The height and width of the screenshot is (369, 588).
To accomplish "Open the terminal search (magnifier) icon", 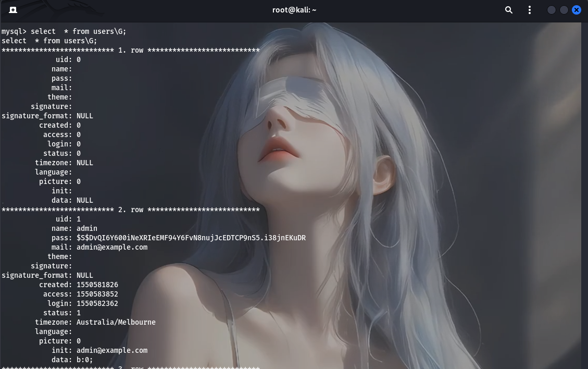I will click(508, 10).
